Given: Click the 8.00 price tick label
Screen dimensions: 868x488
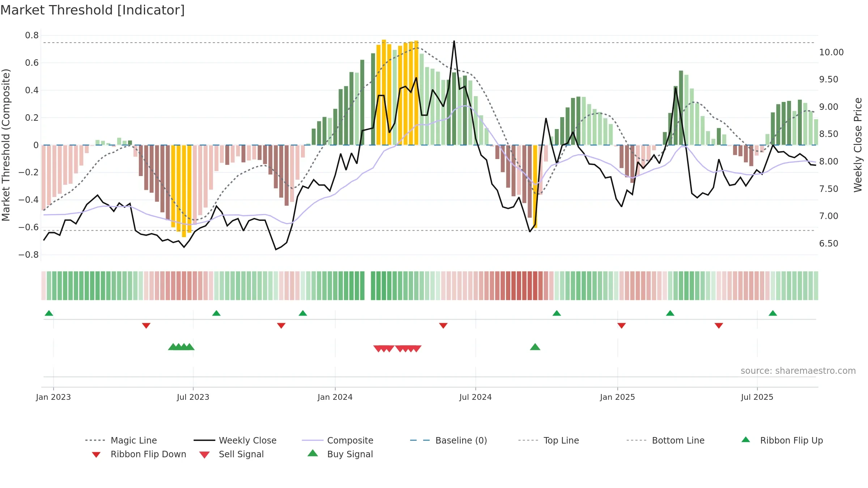Looking at the screenshot, I should [x=829, y=162].
